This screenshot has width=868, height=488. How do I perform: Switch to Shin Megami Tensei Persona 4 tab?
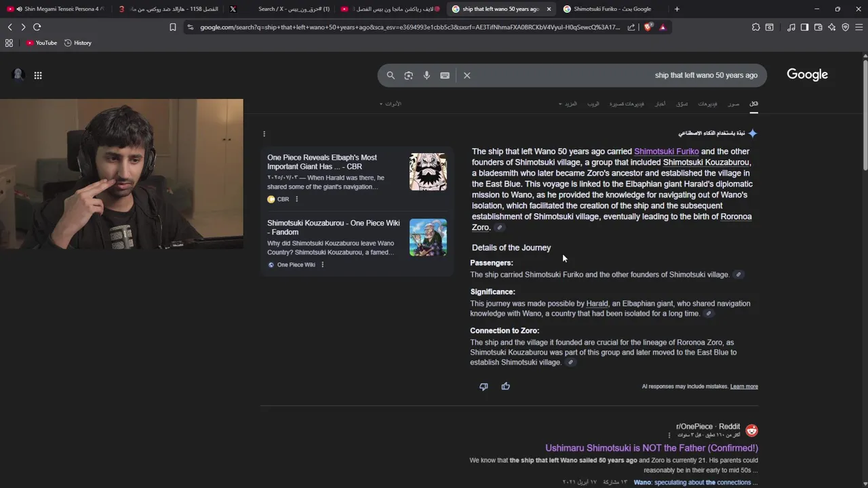(54, 9)
